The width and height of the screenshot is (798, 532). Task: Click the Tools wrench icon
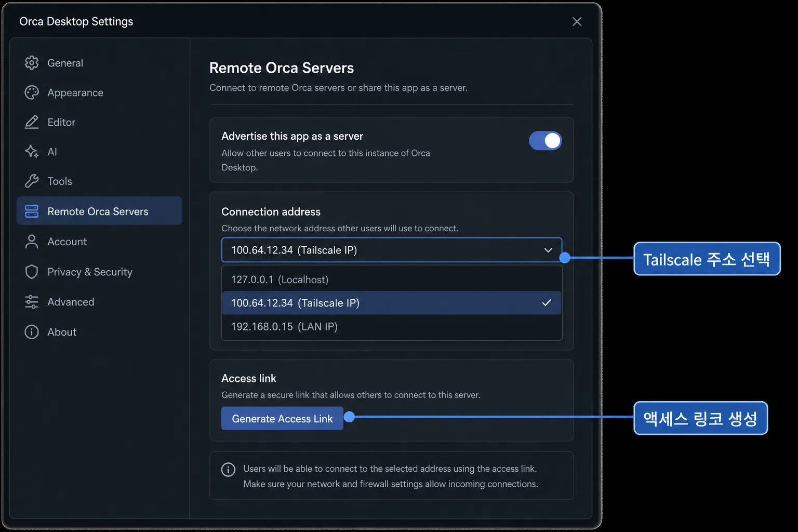pos(32,181)
